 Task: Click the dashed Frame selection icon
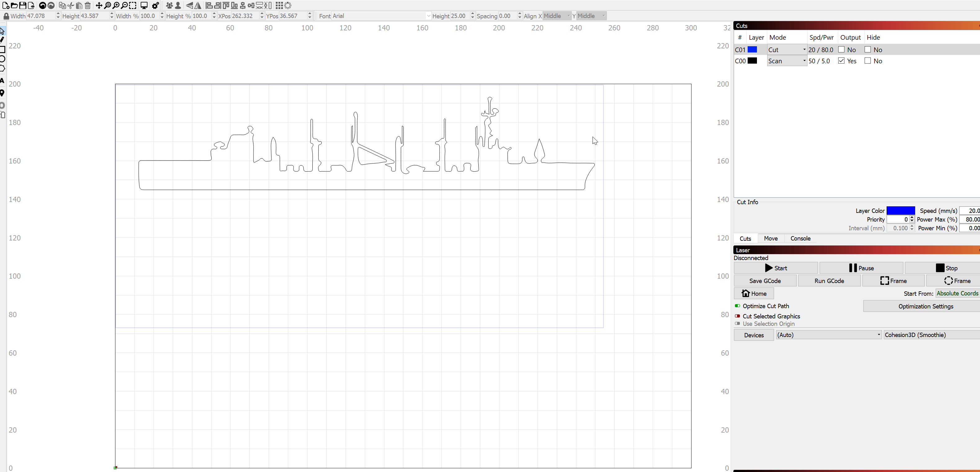(x=133, y=5)
